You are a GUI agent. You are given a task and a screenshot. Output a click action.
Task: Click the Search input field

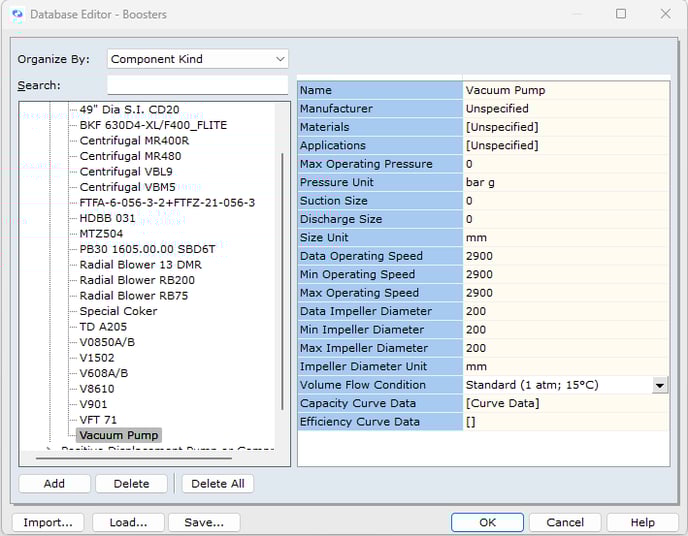[x=197, y=85]
